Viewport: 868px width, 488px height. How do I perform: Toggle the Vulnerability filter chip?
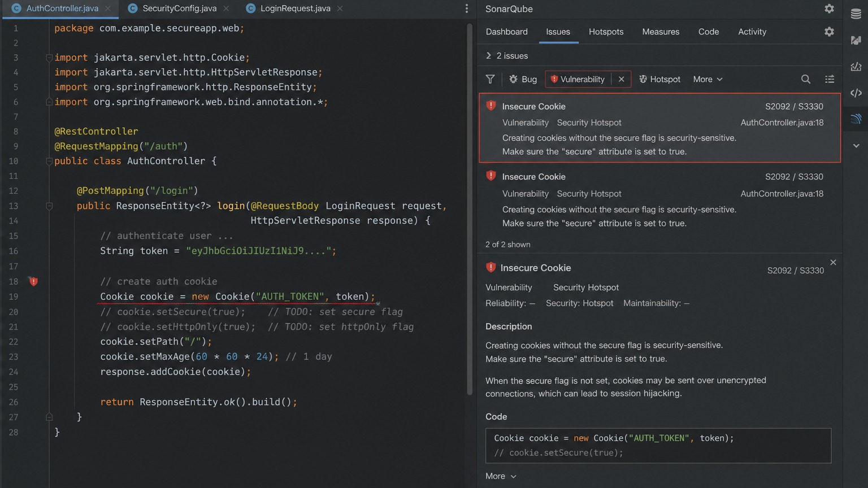(x=578, y=79)
